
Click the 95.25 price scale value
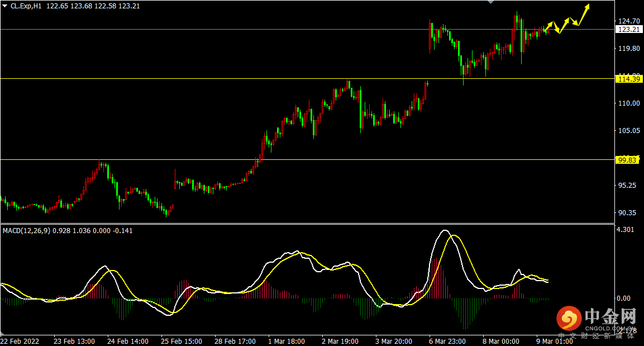(627, 186)
